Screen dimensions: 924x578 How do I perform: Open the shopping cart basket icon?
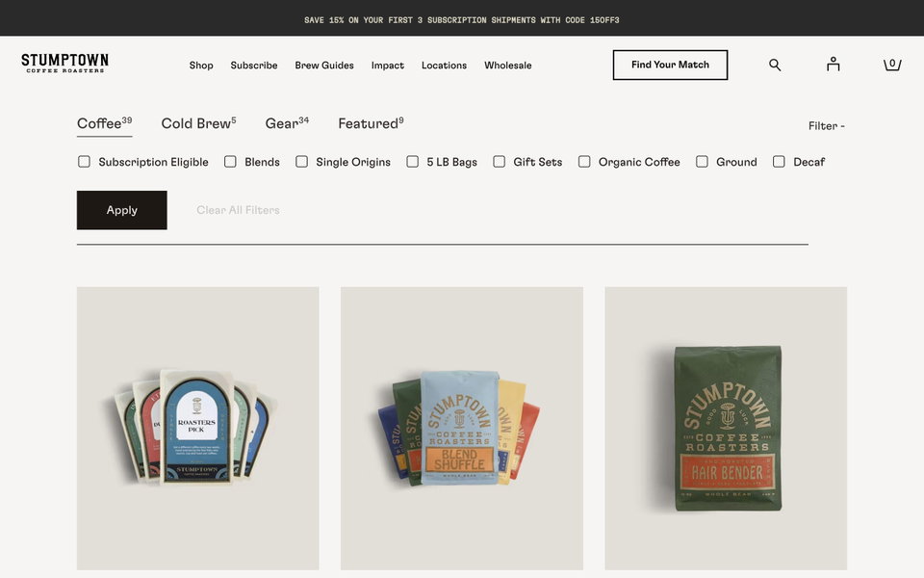click(892, 65)
